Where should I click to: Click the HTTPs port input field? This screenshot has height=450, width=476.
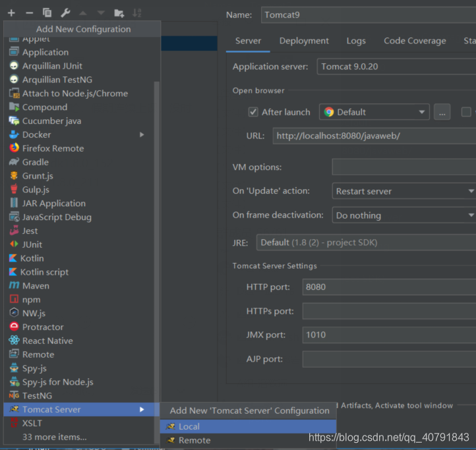pos(389,311)
